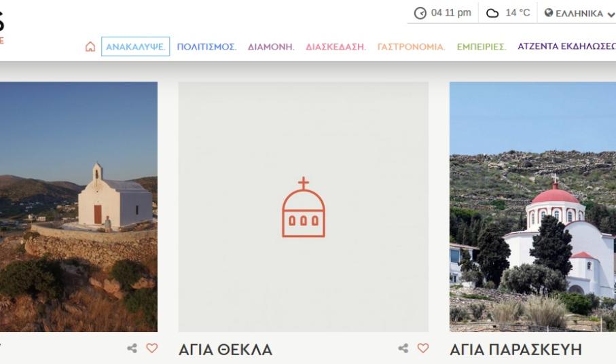The width and height of the screenshot is (616, 364).
Task: Open ΑΤΖΕΝΤΑ ΕΚΔΗΛΩΣΕΩΝ in the navigation
Action: click(566, 47)
